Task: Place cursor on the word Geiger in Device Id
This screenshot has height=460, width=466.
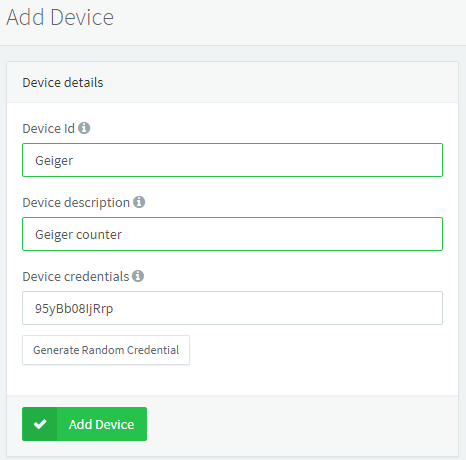Action: pyautogui.click(x=54, y=161)
